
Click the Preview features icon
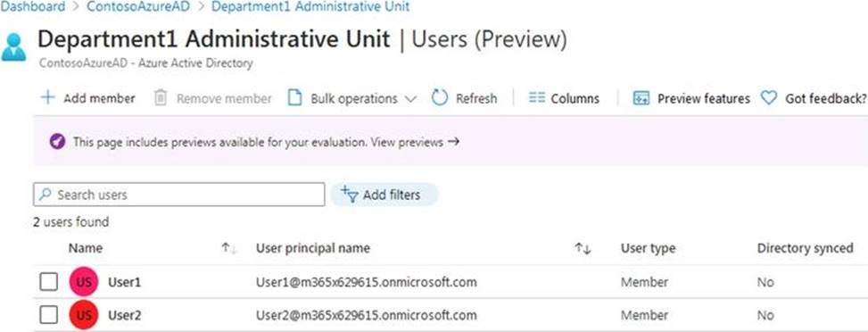641,98
